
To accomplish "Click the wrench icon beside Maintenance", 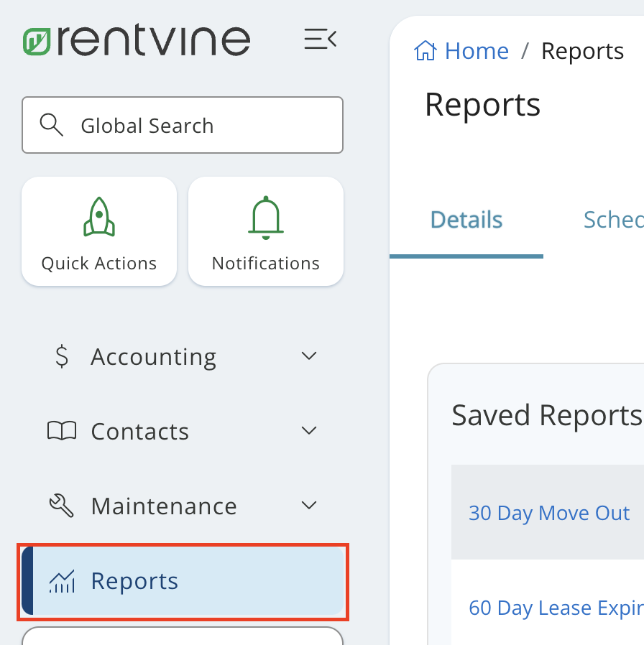I will (62, 506).
